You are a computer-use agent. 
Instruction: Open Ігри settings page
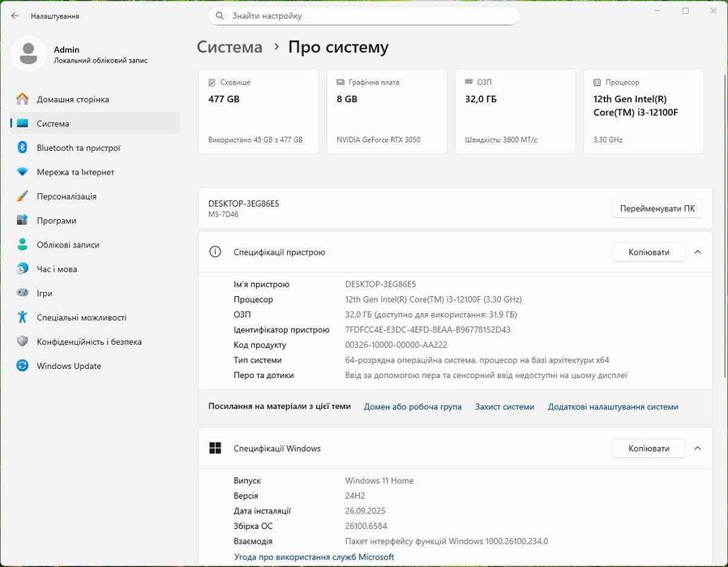click(45, 294)
